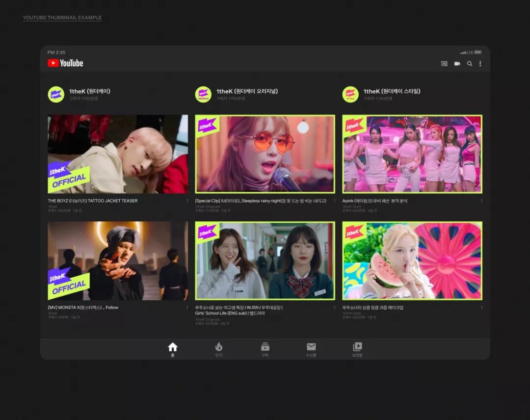Click title [MV] MONSTA X Follow
This screenshot has height=420, width=530.
pyautogui.click(x=83, y=308)
